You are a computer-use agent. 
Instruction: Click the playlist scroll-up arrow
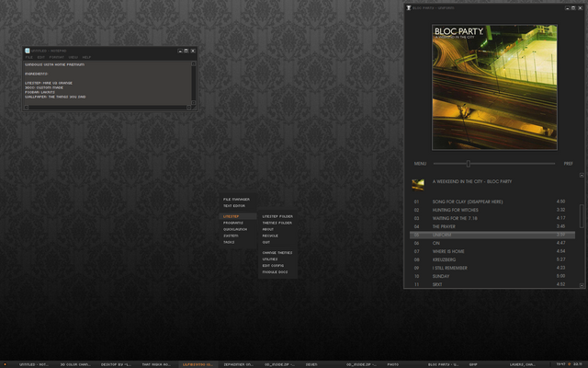pos(582,175)
